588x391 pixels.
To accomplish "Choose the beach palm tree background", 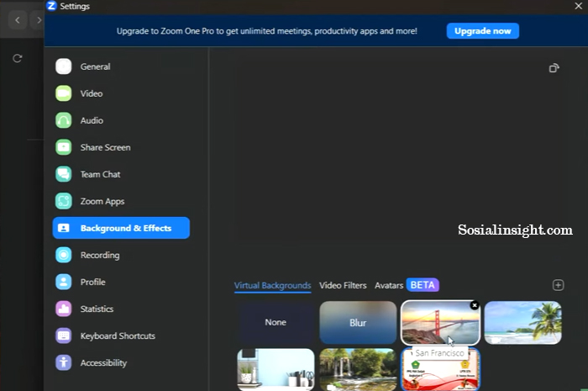I will tap(522, 322).
